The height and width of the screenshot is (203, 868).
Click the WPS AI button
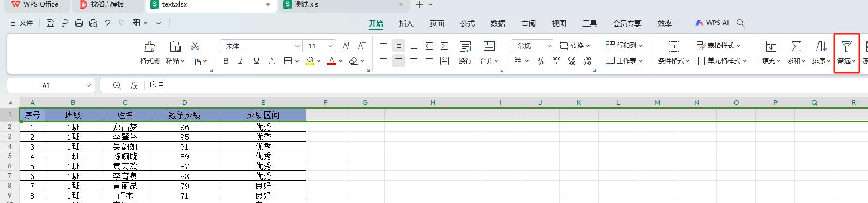click(712, 23)
